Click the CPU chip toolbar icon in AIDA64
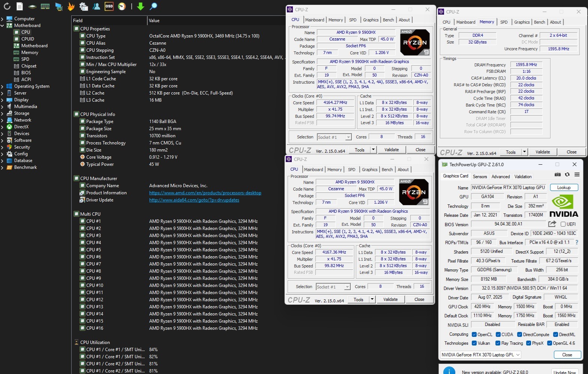Viewport: 588px width, 374px height. point(33,6)
